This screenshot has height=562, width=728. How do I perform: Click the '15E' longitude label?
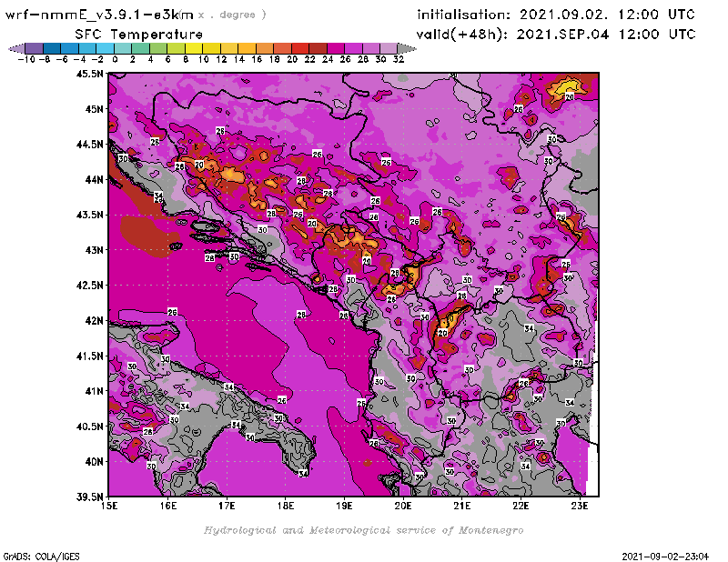pos(109,506)
